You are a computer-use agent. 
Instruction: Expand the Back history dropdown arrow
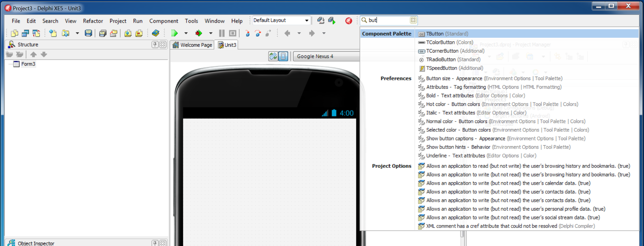299,33
